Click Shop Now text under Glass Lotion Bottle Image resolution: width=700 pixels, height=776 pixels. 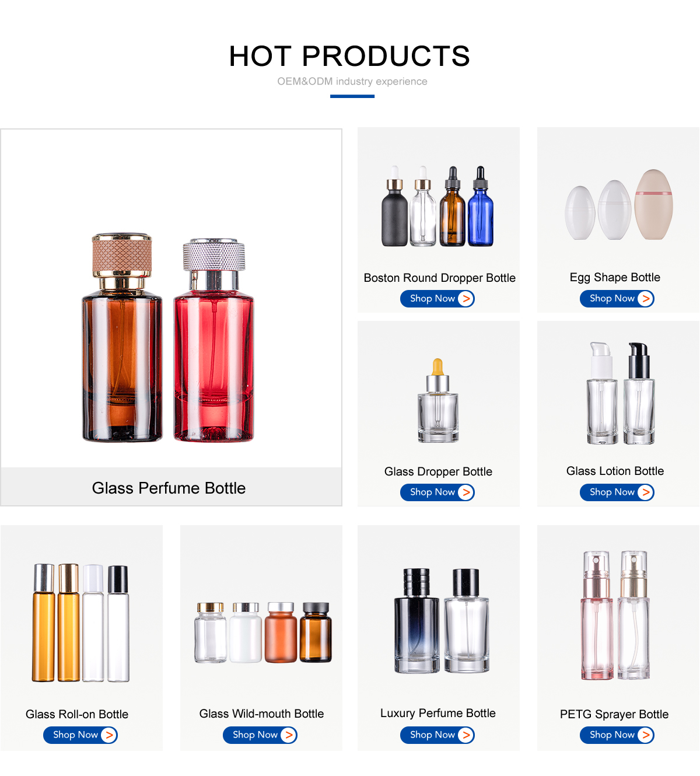(x=612, y=492)
